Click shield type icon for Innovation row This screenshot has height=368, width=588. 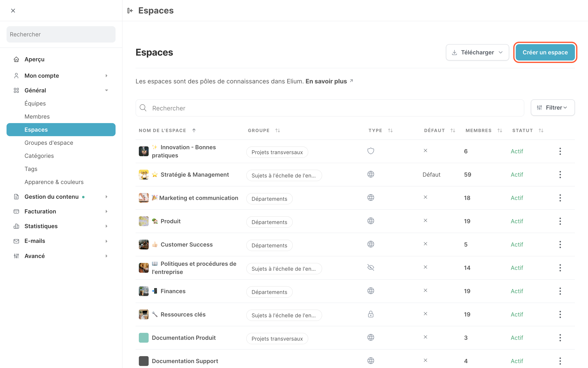[371, 151]
